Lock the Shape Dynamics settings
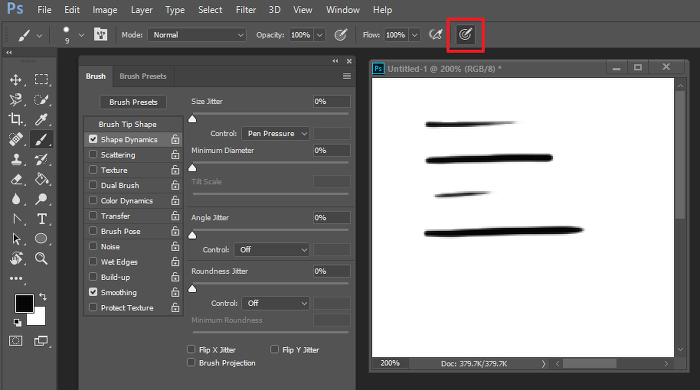 click(175, 139)
